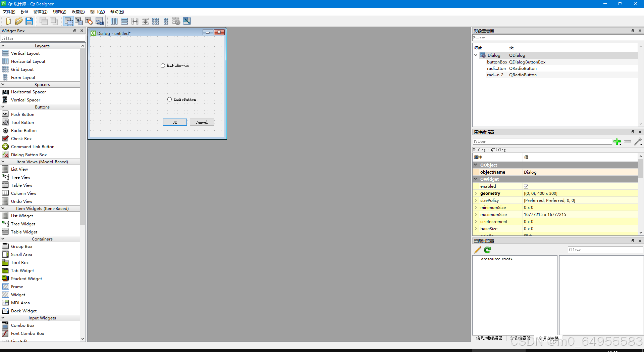Click the Save toolbar icon
Screen dimensions: 644x352
(x=29, y=21)
